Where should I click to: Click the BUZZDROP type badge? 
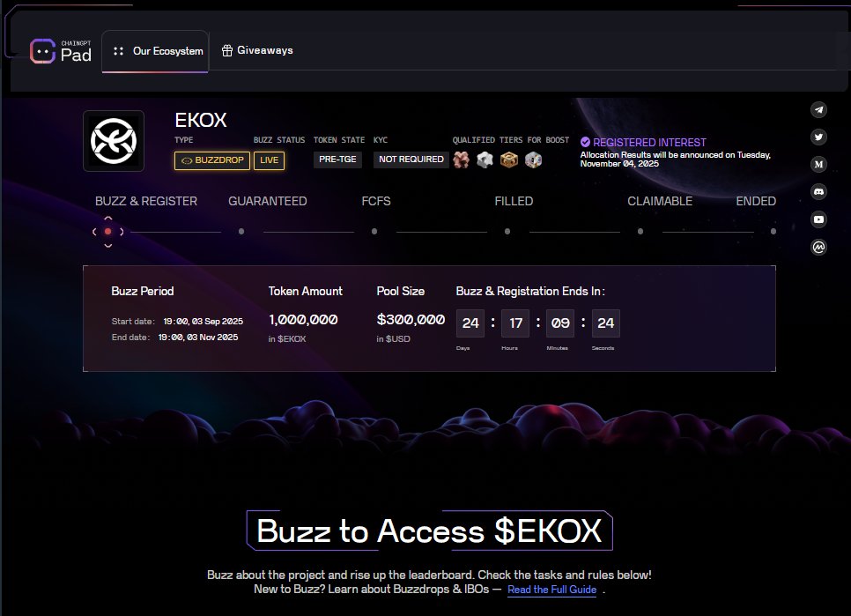(x=212, y=160)
